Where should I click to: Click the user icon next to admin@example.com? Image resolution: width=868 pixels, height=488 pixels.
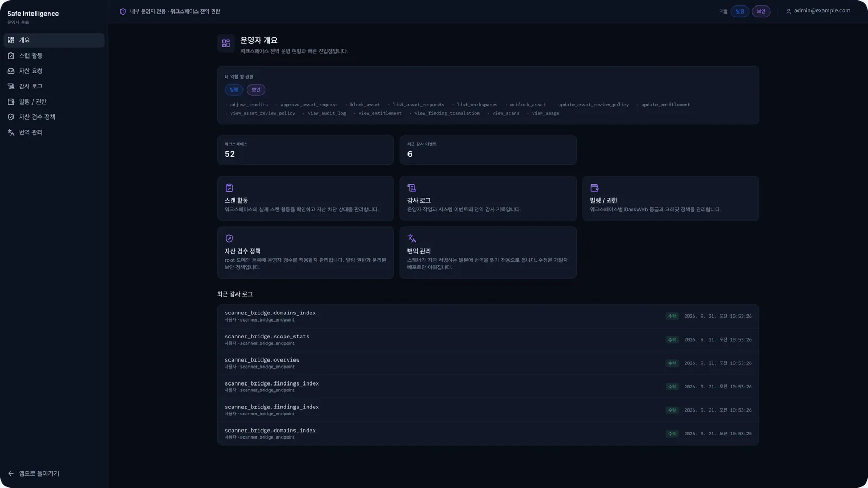click(788, 11)
